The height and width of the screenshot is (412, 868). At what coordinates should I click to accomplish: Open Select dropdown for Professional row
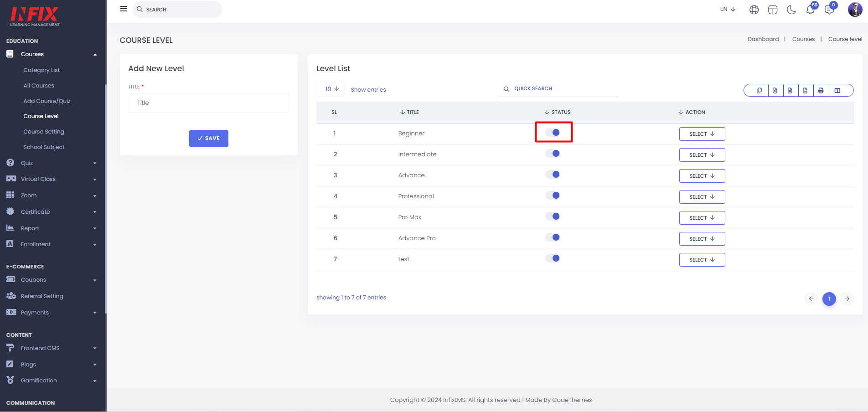[702, 197]
